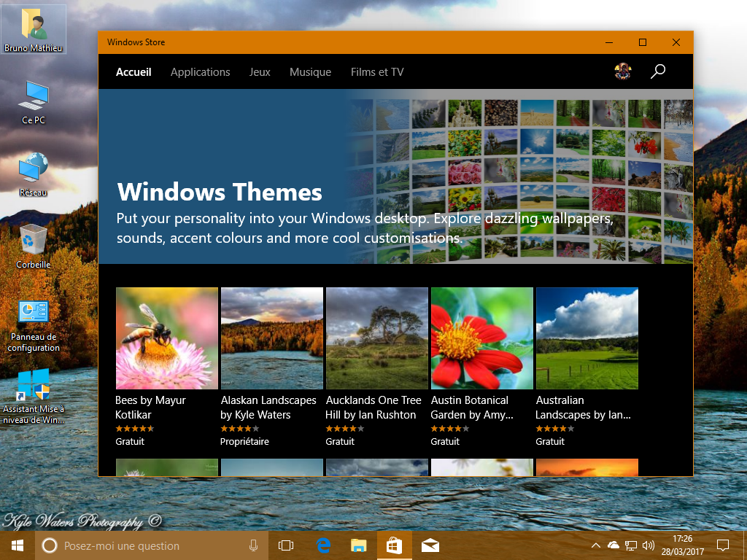Select the Panneau de configuration icon
Viewport: 747px width, 560px height.
(34, 326)
